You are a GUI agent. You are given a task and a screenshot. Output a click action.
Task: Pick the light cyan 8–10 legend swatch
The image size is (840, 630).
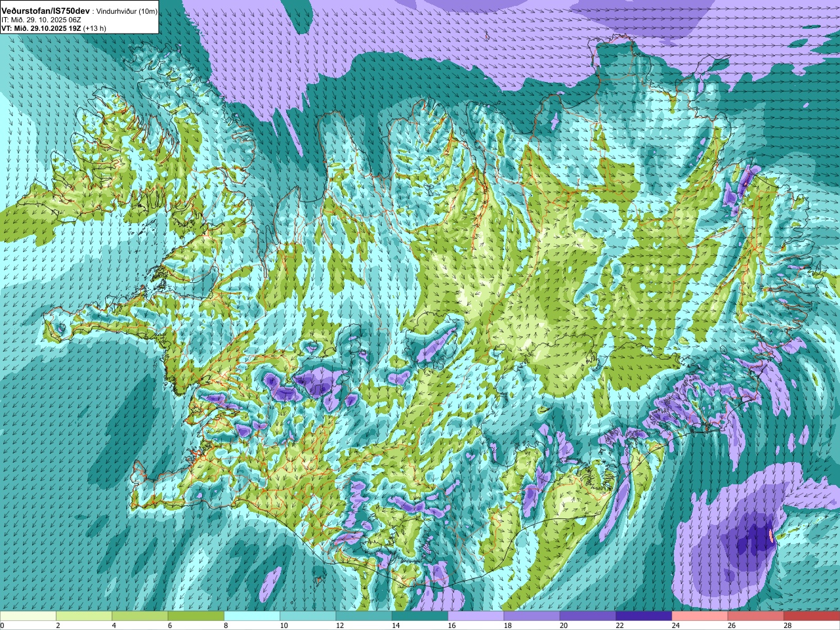[x=252, y=616]
